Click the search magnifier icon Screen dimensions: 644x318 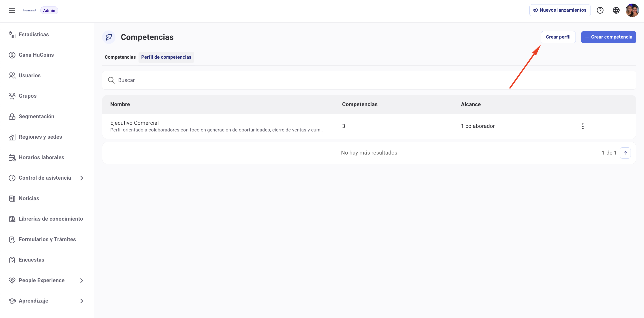[x=111, y=80]
